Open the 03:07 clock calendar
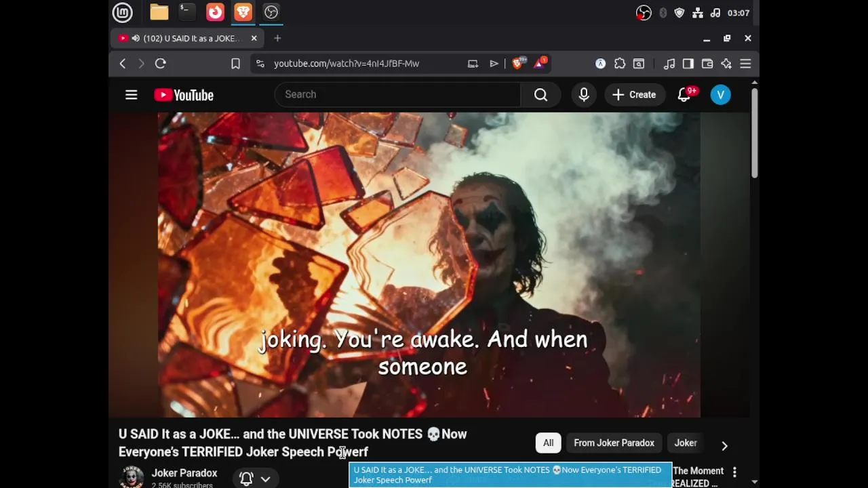 (x=738, y=13)
